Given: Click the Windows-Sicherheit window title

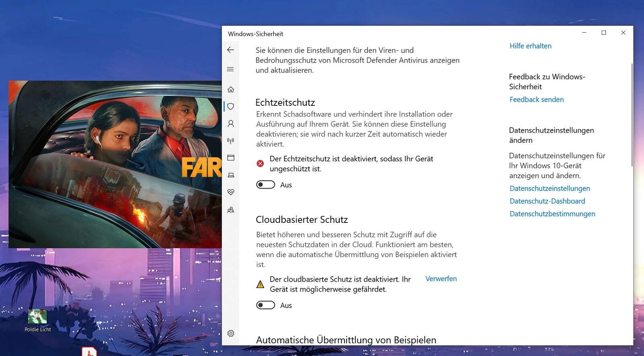Looking at the screenshot, I should click(256, 34).
